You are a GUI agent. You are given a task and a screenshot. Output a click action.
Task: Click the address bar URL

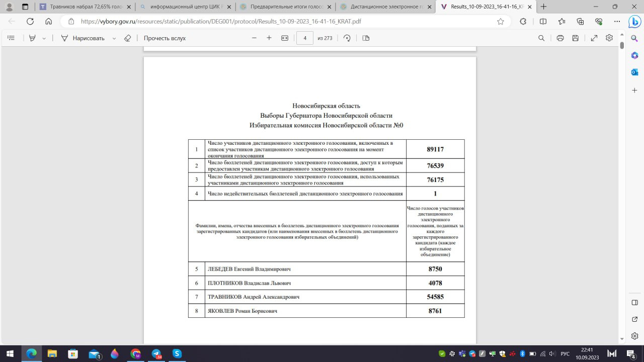pyautogui.click(x=221, y=22)
